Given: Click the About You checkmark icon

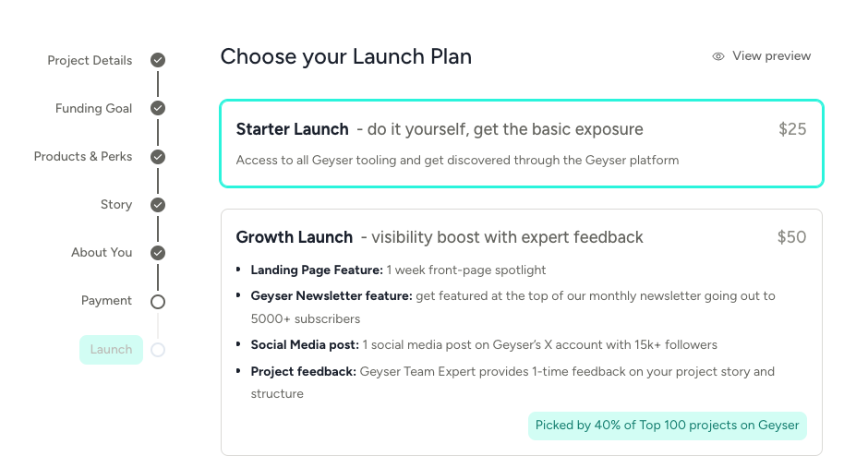Looking at the screenshot, I should click(x=158, y=253).
